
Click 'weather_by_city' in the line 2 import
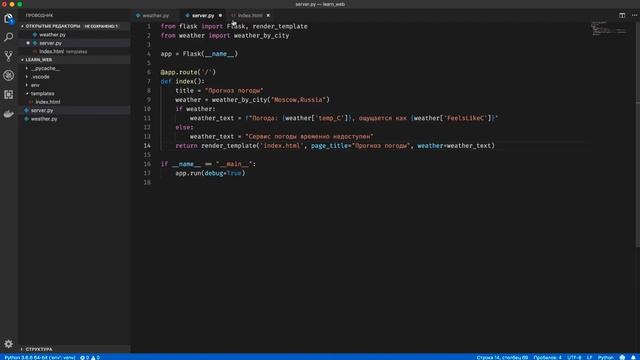click(261, 36)
